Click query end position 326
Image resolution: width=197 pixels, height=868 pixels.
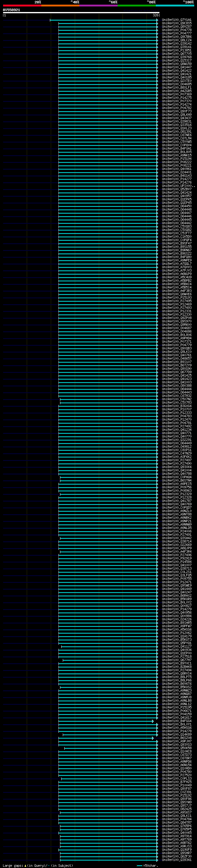click(x=155, y=15)
